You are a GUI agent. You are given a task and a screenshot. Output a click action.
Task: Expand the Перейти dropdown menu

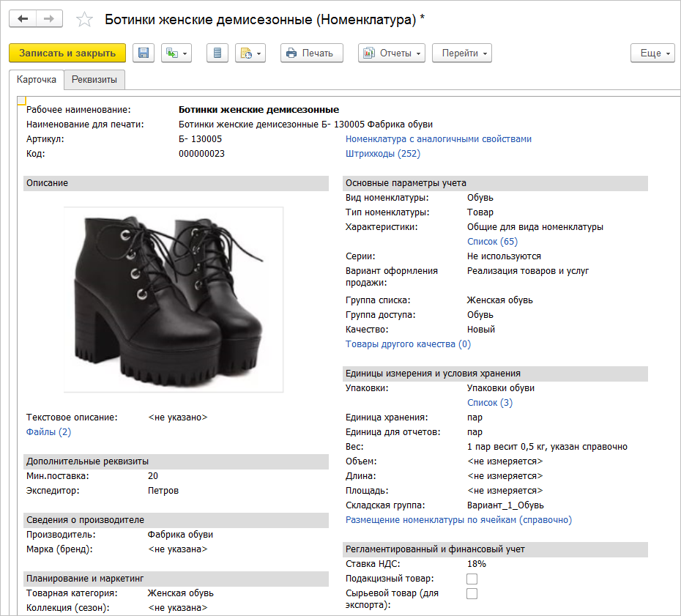pyautogui.click(x=461, y=53)
